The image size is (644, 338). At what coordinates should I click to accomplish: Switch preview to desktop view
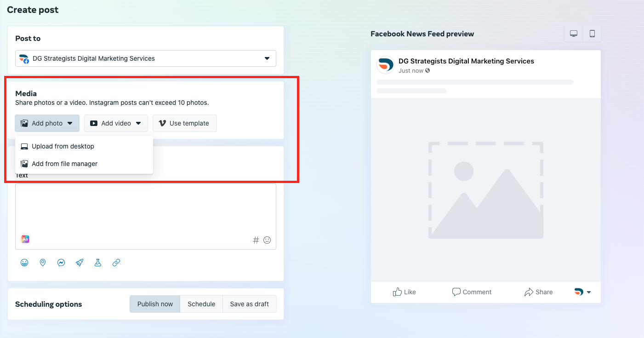pyautogui.click(x=574, y=34)
